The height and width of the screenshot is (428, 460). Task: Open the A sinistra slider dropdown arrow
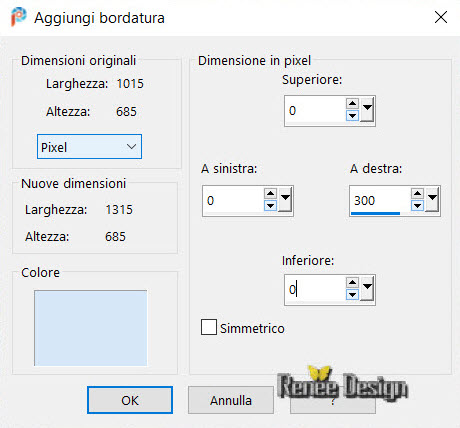click(x=285, y=199)
